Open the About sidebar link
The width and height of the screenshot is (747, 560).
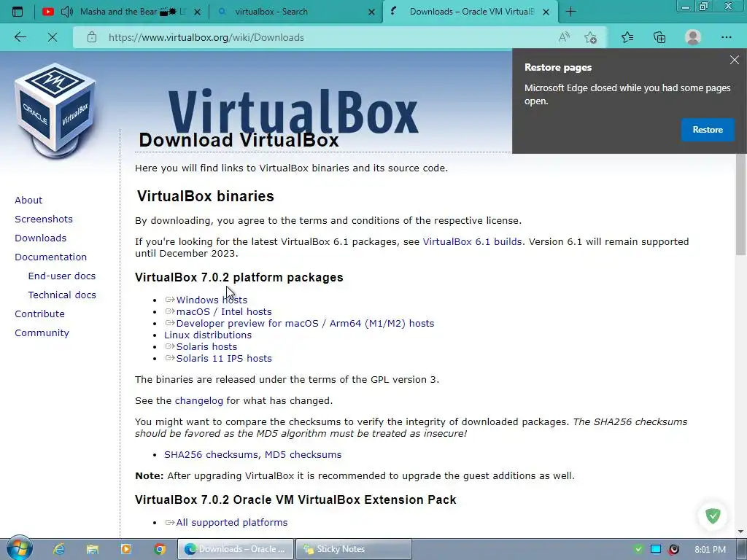coord(28,200)
